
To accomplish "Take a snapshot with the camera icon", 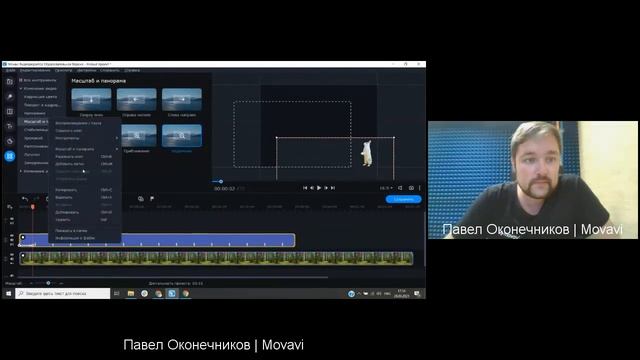I will (411, 188).
